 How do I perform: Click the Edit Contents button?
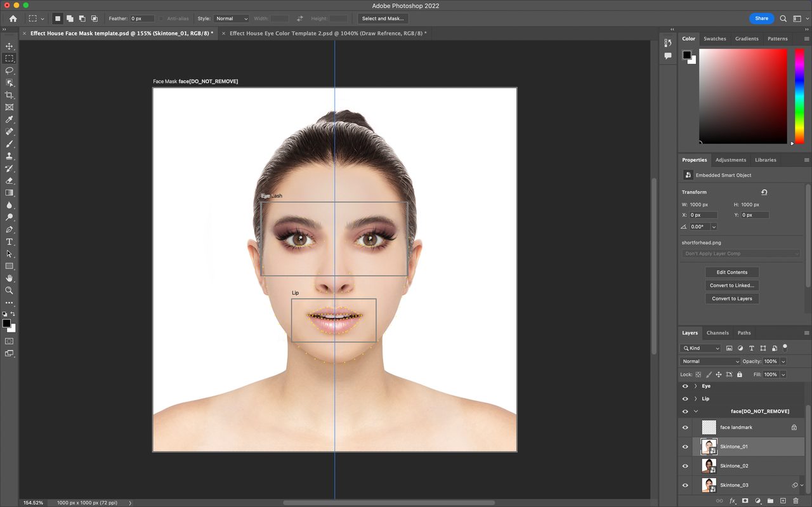732,272
